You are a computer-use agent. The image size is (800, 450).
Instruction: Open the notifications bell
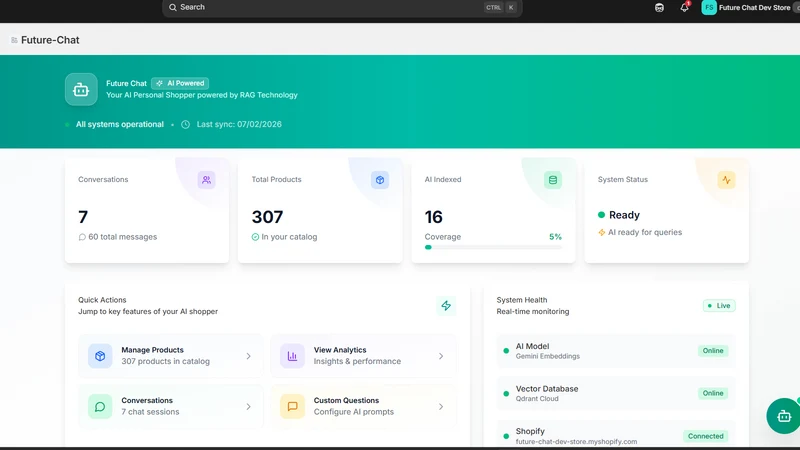pyautogui.click(x=684, y=8)
